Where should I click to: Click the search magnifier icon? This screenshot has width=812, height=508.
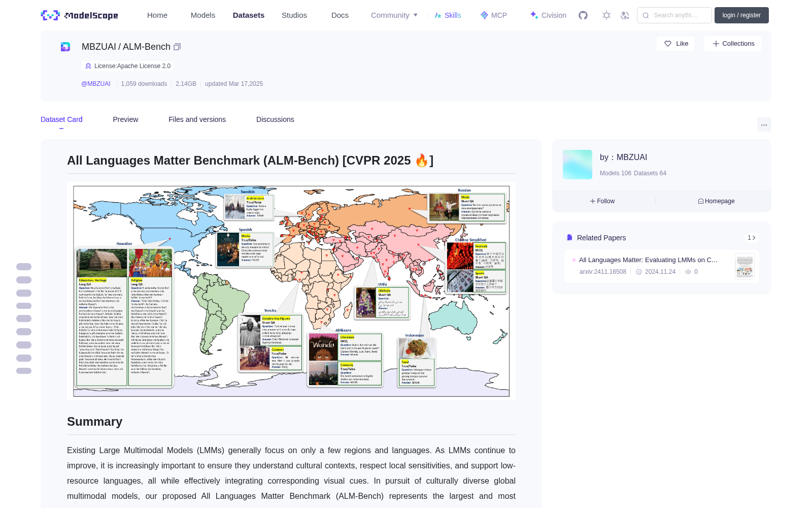pos(646,15)
